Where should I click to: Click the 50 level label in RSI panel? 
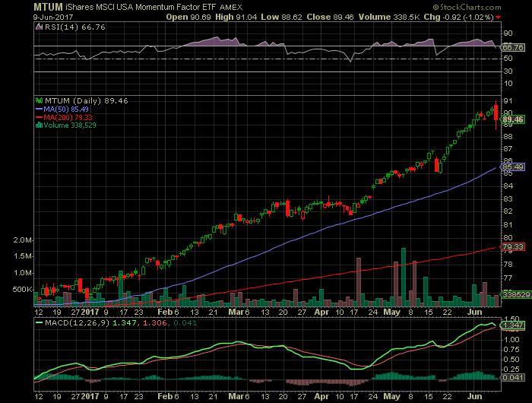point(508,59)
